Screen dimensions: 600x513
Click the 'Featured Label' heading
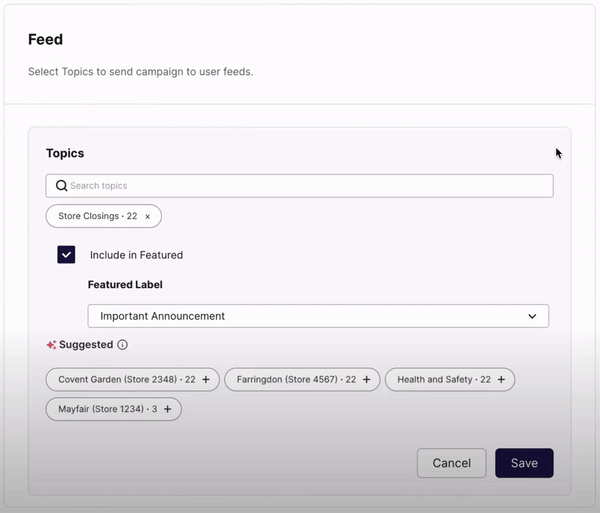(x=125, y=285)
